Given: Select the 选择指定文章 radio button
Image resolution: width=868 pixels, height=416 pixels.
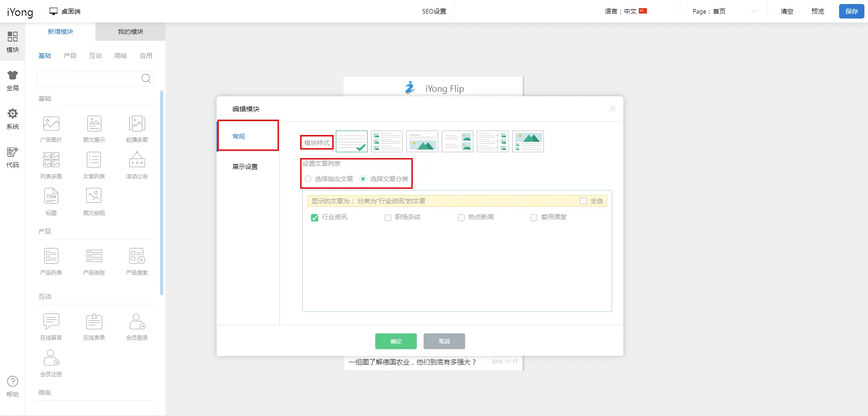Looking at the screenshot, I should click(308, 179).
